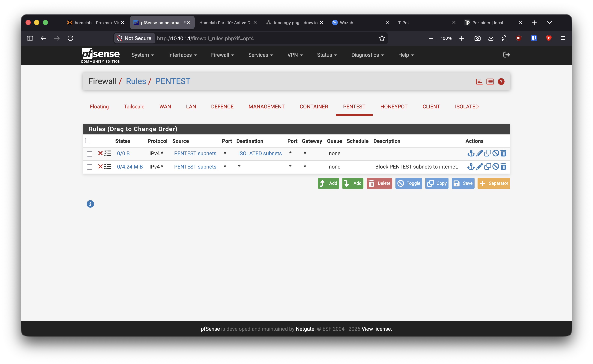The width and height of the screenshot is (593, 364).
Task: Show the blue info icon details
Action: click(90, 204)
